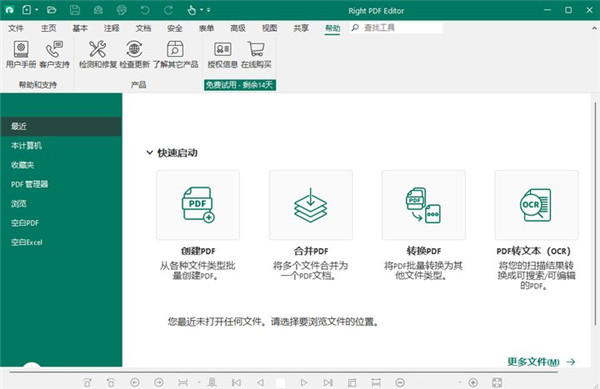The image size is (600, 389).
Task: Open the 文件 menu tab
Action: [x=16, y=28]
